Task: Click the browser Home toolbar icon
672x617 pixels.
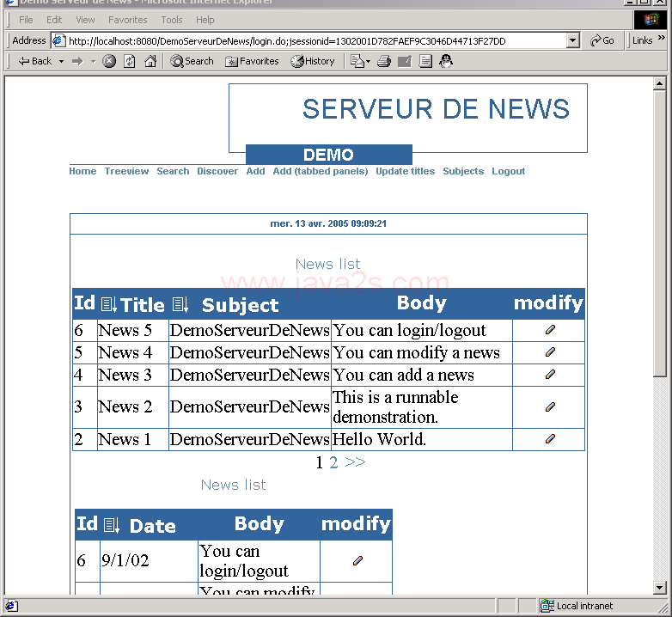Action: [150, 61]
